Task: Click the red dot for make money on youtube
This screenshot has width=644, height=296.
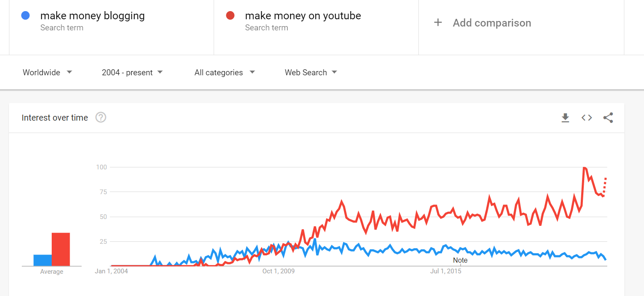Action: click(x=230, y=15)
